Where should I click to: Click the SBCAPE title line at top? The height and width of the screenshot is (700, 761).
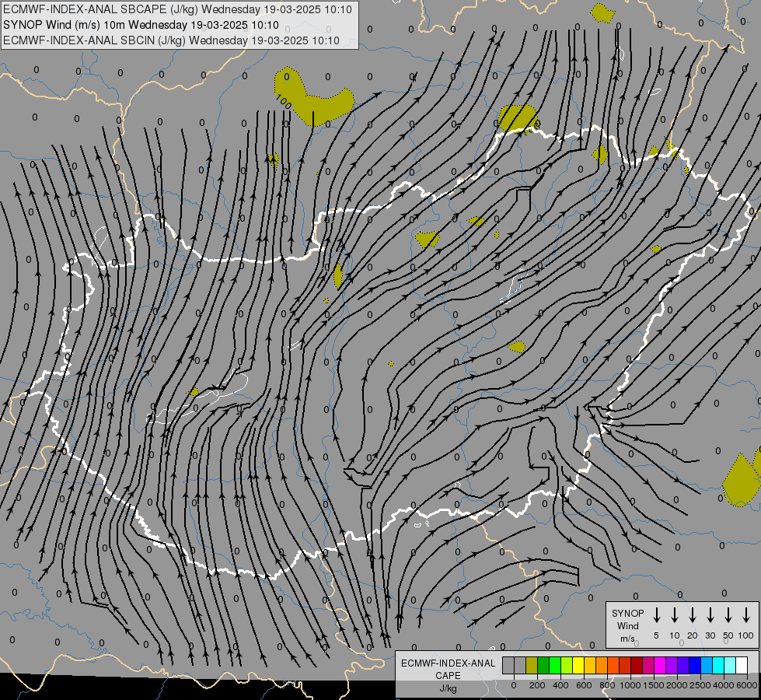click(x=177, y=9)
